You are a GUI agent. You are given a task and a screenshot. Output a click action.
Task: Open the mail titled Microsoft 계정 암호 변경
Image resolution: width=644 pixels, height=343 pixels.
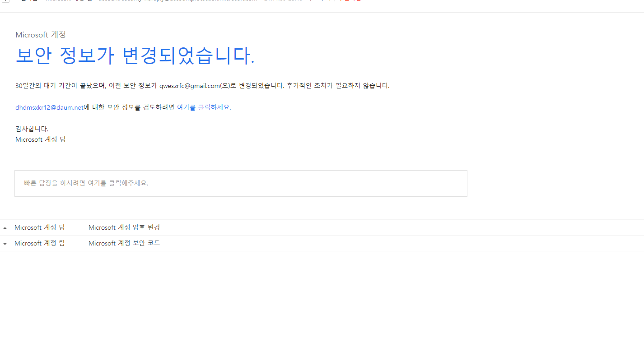click(x=124, y=227)
